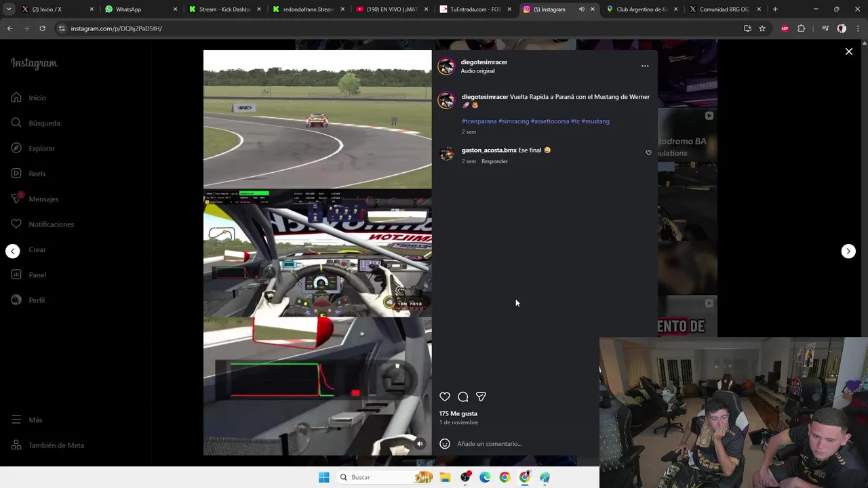This screenshot has width=868, height=488.
Task: Open hashtag #assettocorsa
Action: coord(550,121)
